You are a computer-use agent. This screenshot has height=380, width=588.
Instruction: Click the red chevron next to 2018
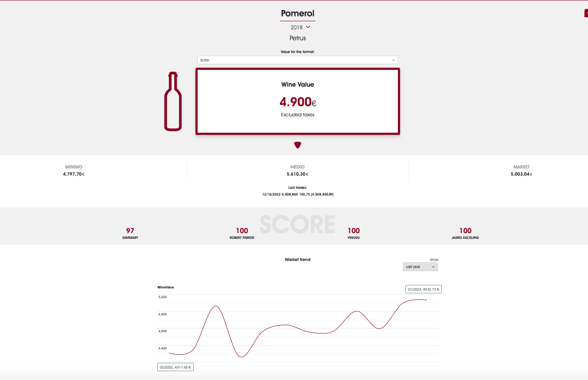[x=308, y=27]
